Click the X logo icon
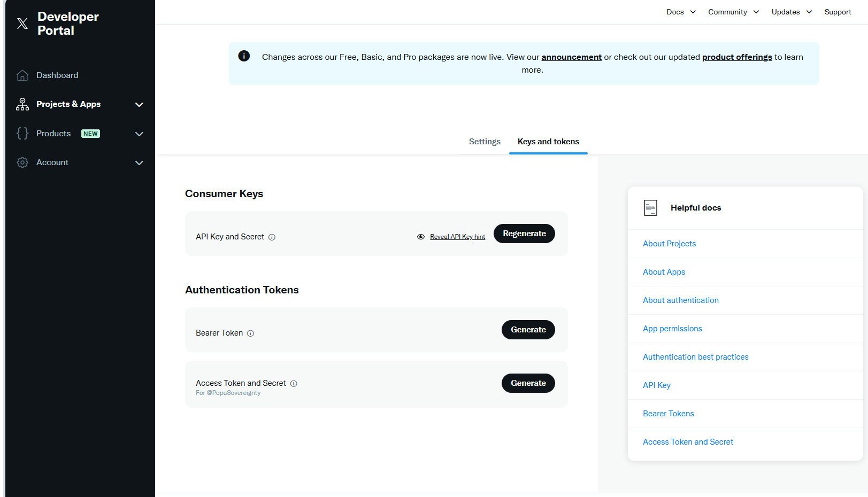The height and width of the screenshot is (497, 868). click(22, 24)
